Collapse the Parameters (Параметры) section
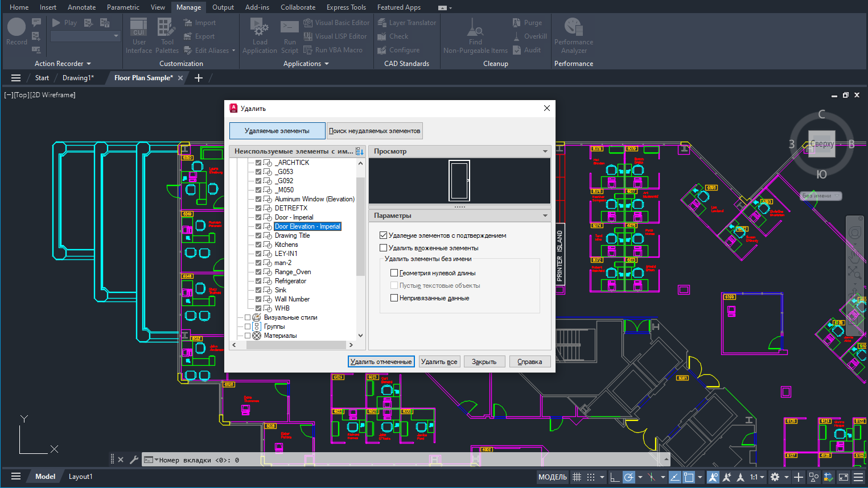 pyautogui.click(x=545, y=216)
